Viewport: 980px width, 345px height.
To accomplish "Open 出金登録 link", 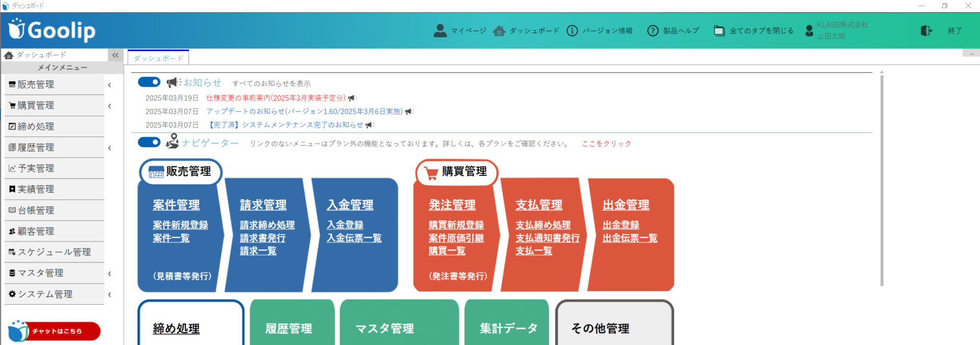I will 621,225.
